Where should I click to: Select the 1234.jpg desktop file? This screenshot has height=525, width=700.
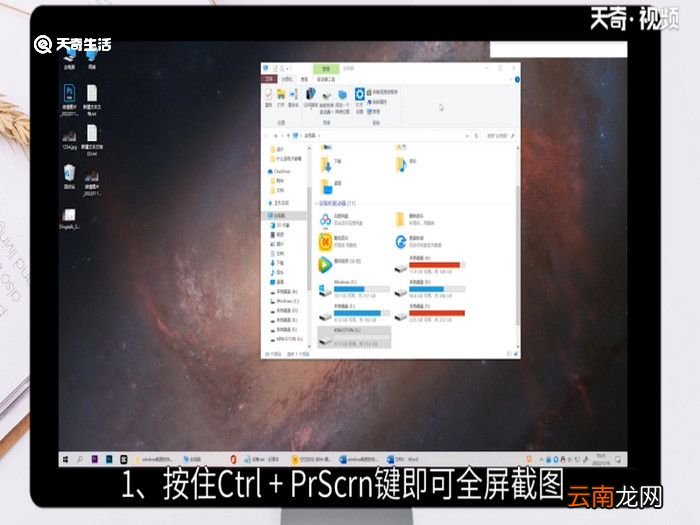pyautogui.click(x=69, y=140)
